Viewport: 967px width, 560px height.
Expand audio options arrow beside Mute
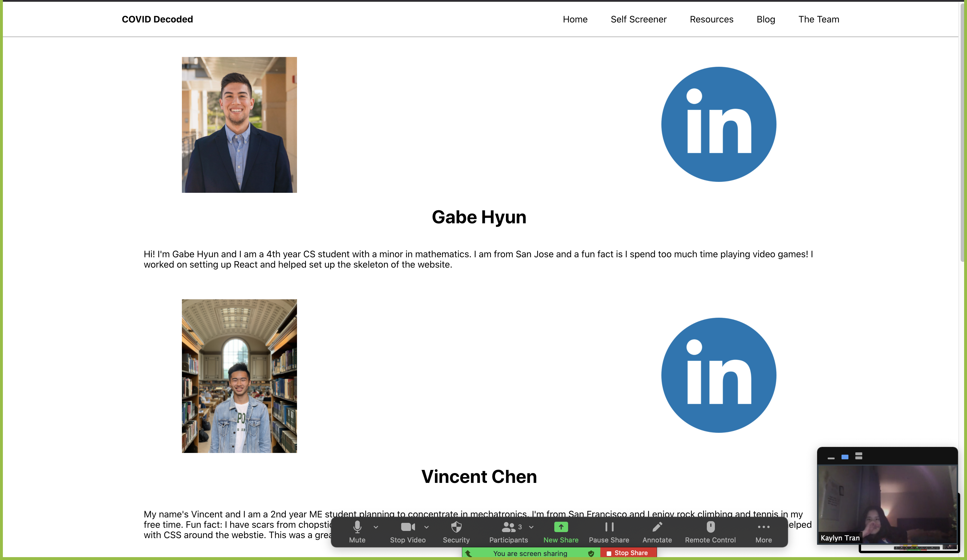376,527
